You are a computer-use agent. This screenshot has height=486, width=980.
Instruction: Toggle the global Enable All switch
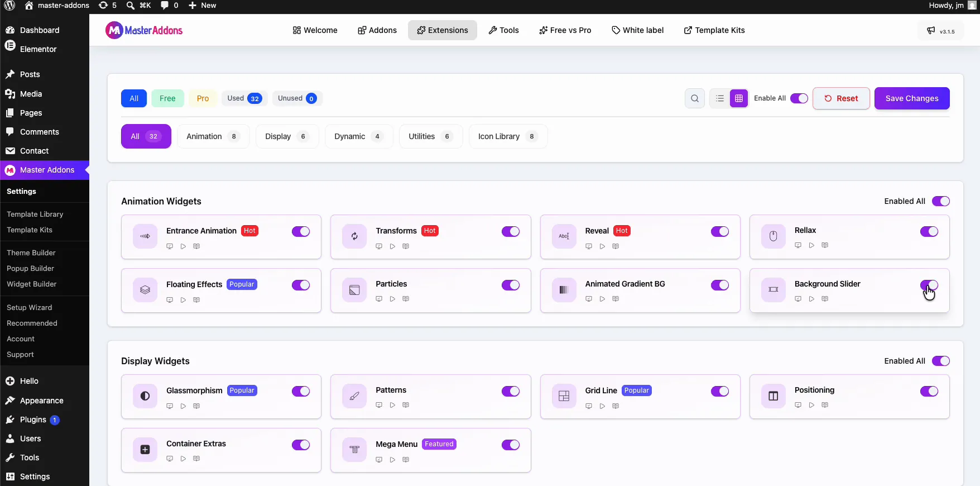click(799, 98)
